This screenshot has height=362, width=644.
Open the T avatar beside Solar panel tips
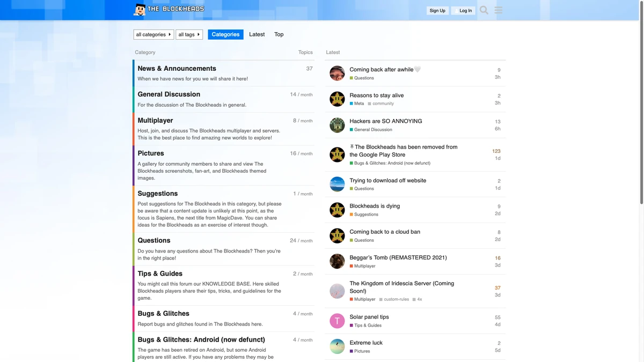tap(337, 321)
